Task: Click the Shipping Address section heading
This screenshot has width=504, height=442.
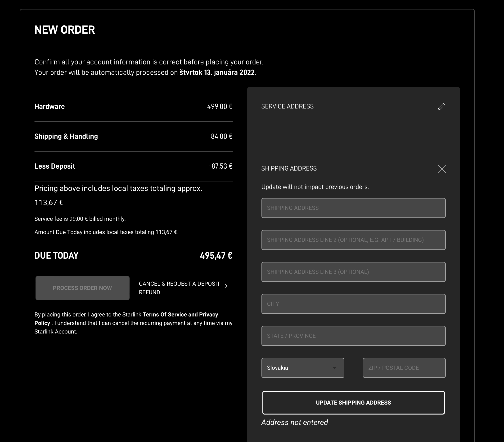Action: (289, 168)
